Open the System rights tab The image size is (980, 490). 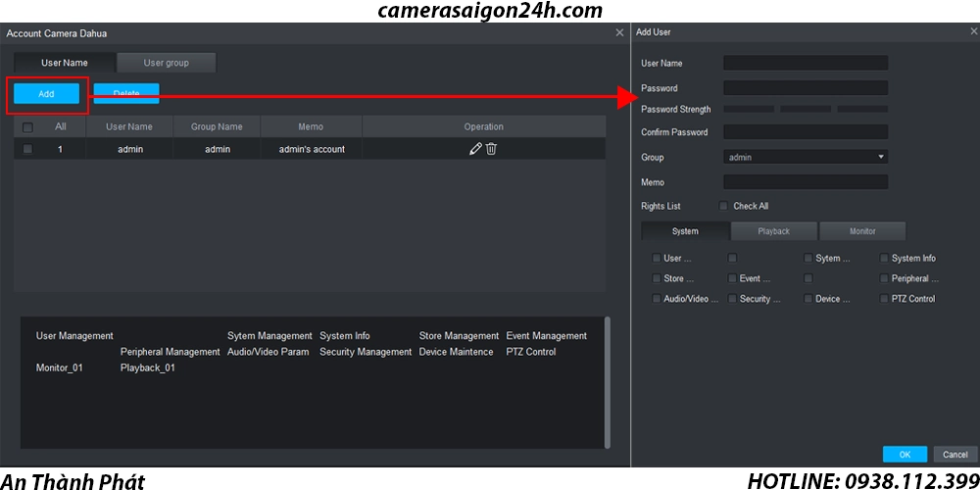(x=685, y=231)
